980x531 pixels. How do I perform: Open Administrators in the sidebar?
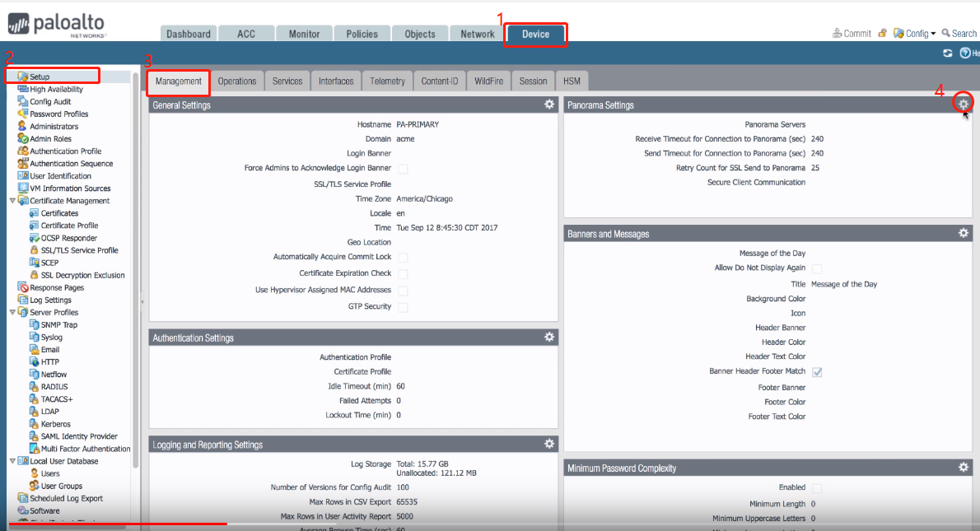click(x=54, y=127)
